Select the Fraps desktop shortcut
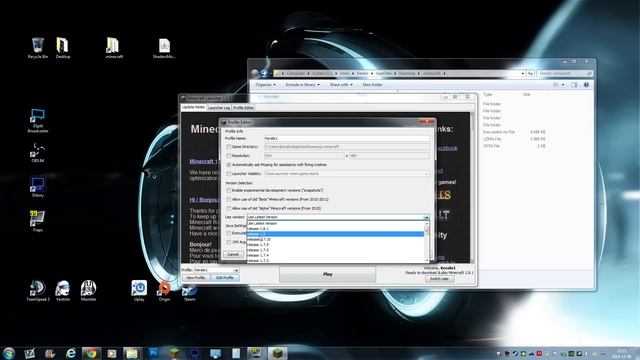 tap(38, 221)
